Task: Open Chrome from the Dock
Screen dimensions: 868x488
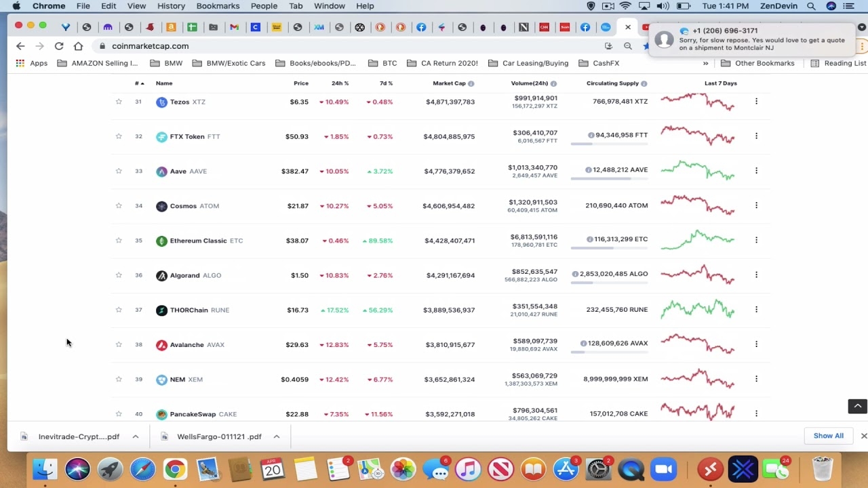Action: [x=175, y=469]
